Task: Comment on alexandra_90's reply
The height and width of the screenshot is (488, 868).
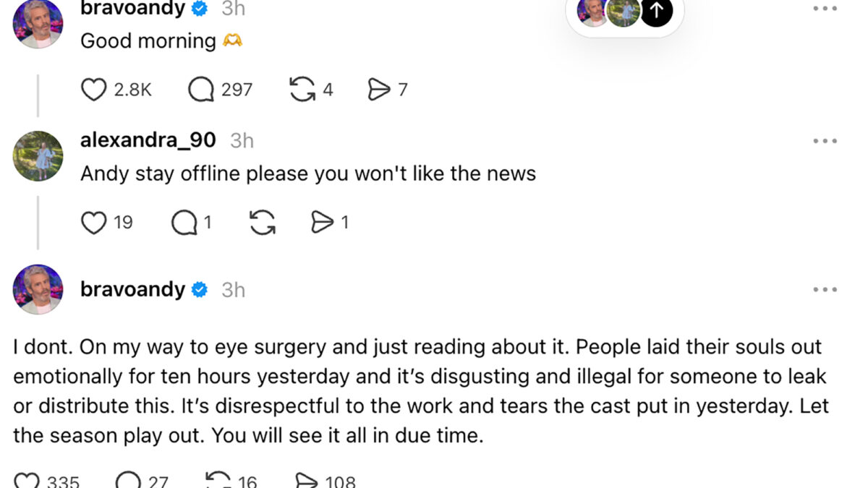Action: coord(184,222)
